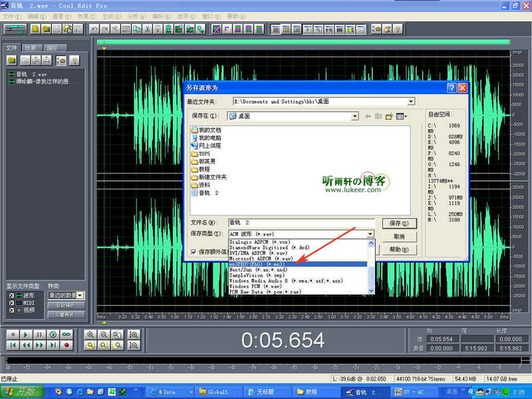Click the green waveform range bar above the display
532x399 pixels.
tap(303, 42)
